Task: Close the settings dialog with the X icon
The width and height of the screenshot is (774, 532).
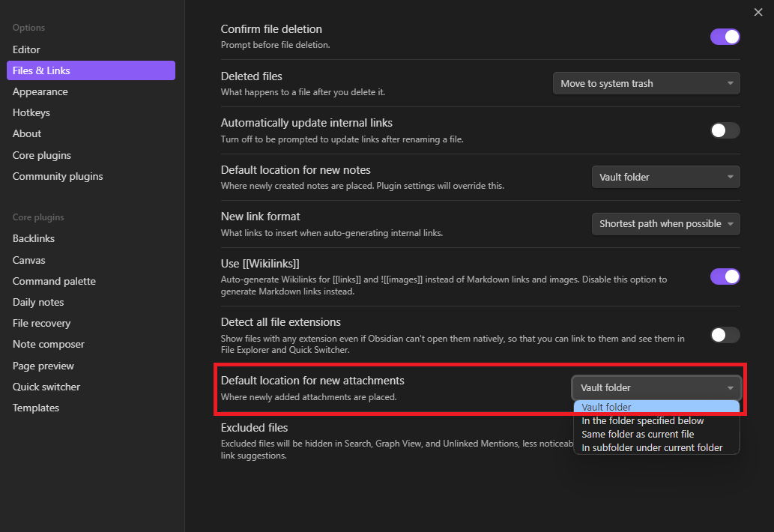Action: point(758,12)
